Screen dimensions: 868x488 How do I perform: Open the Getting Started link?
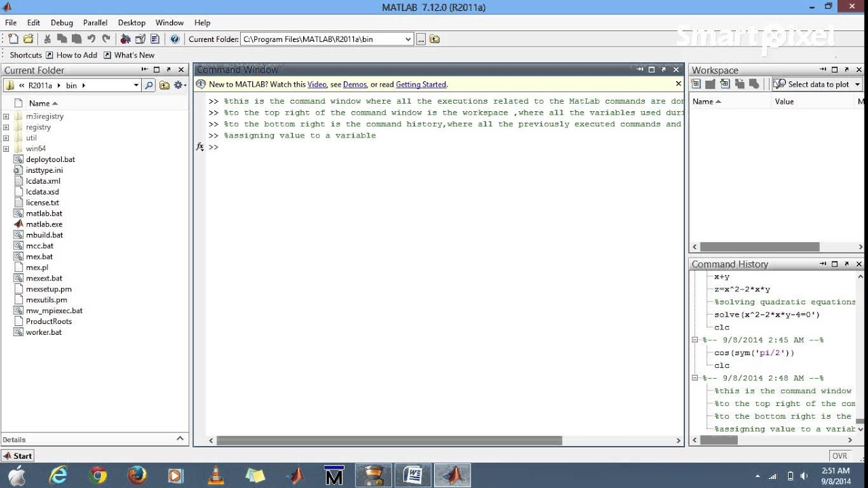click(x=421, y=85)
